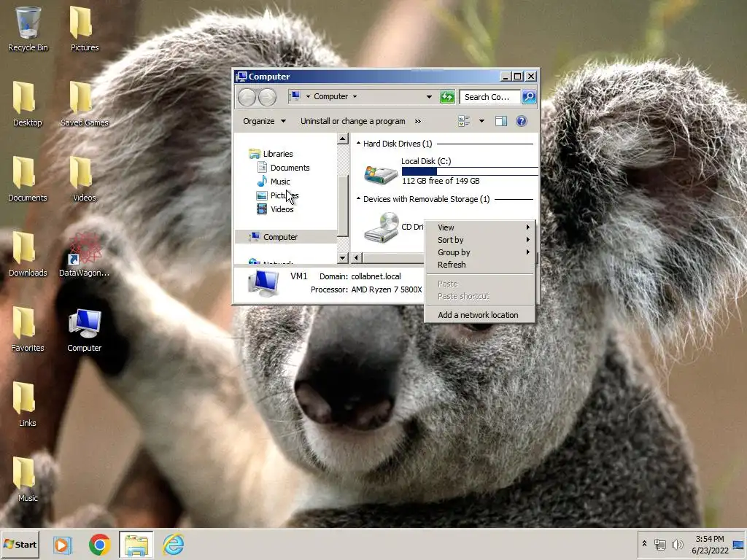The width and height of the screenshot is (747, 560).
Task: Select the Favorites folder on desktop
Action: click(x=27, y=329)
